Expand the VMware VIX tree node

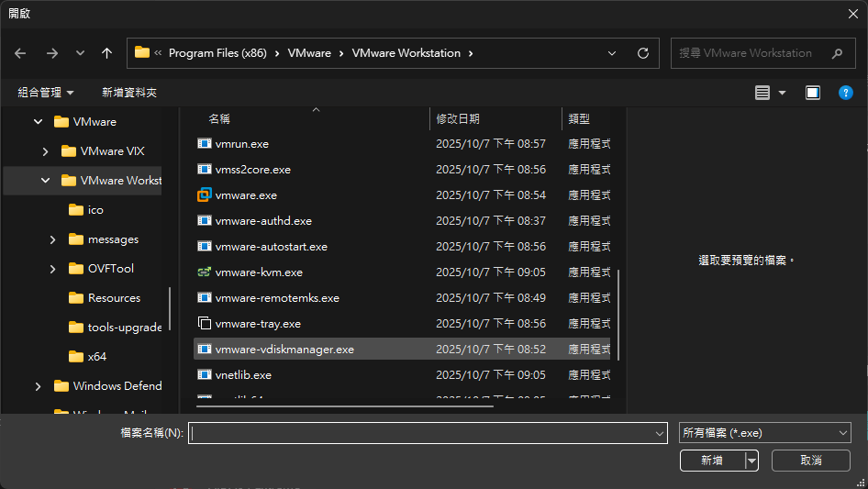tap(45, 151)
